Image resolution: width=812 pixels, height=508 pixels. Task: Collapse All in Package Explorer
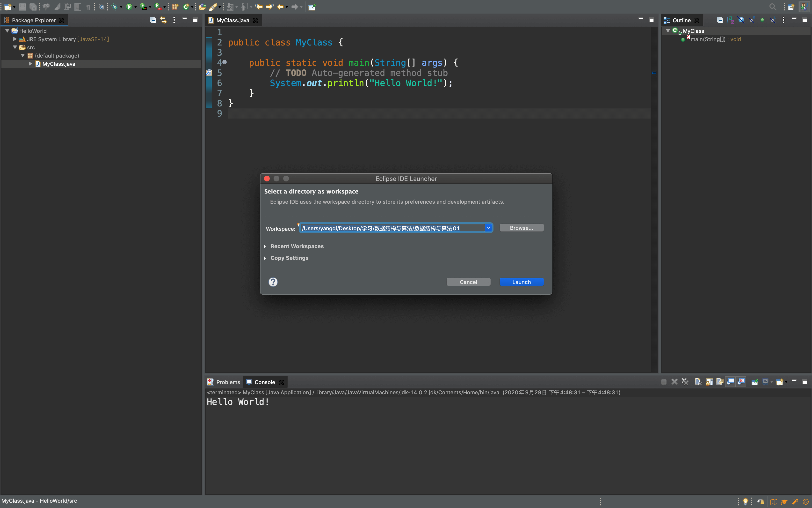click(153, 20)
